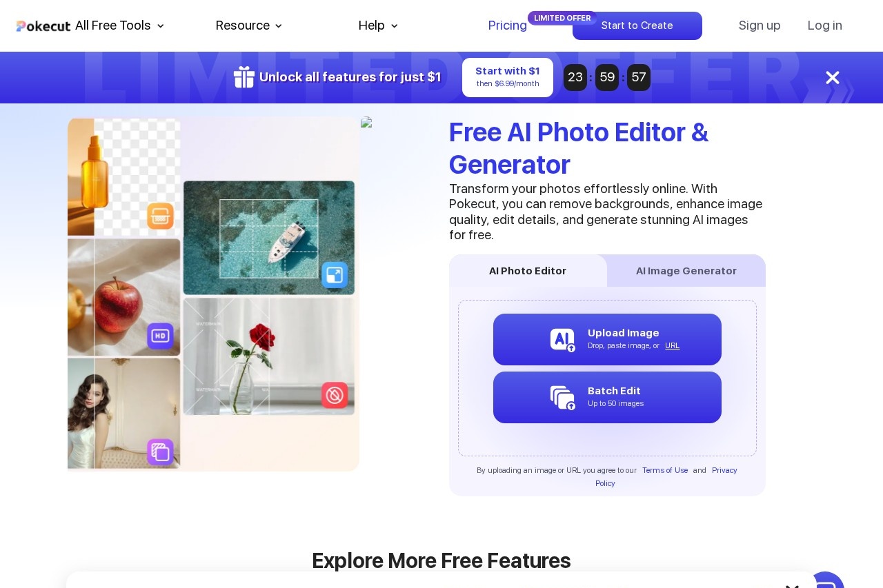Click the AI upload icon
The height and width of the screenshot is (588, 883).
pos(563,340)
